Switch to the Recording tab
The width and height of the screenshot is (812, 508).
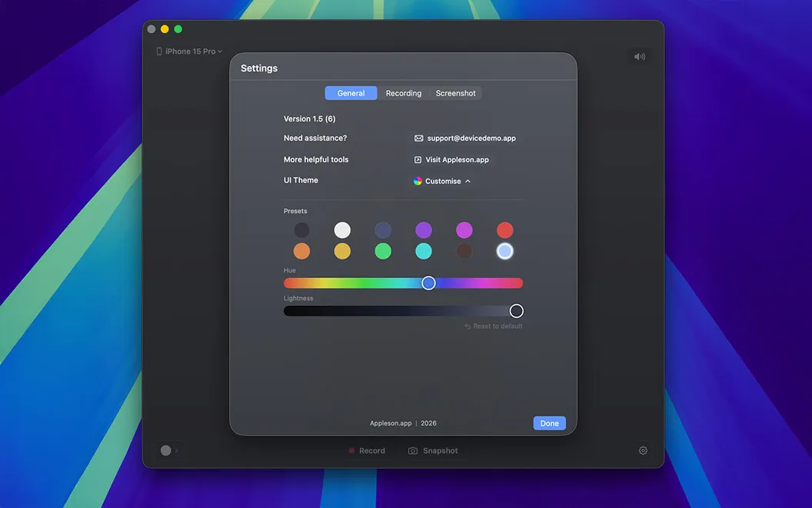coord(404,93)
